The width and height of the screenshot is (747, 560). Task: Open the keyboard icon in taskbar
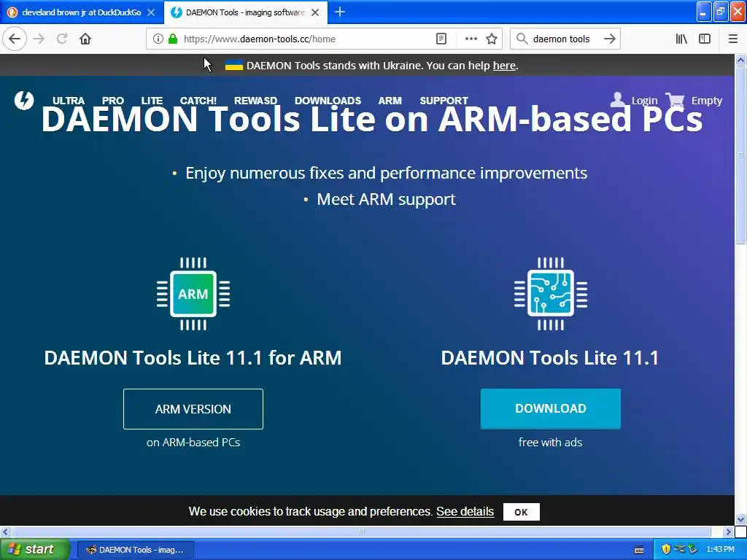(x=639, y=550)
